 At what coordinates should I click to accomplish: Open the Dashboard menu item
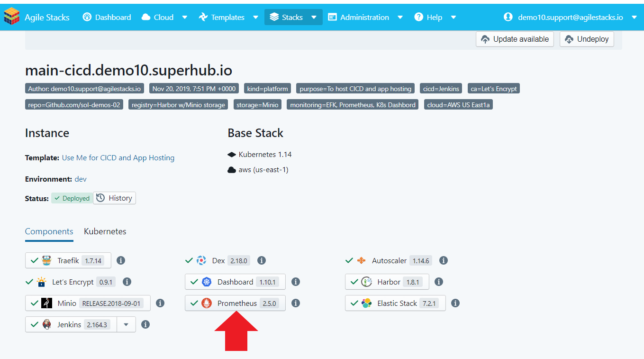[x=107, y=17]
